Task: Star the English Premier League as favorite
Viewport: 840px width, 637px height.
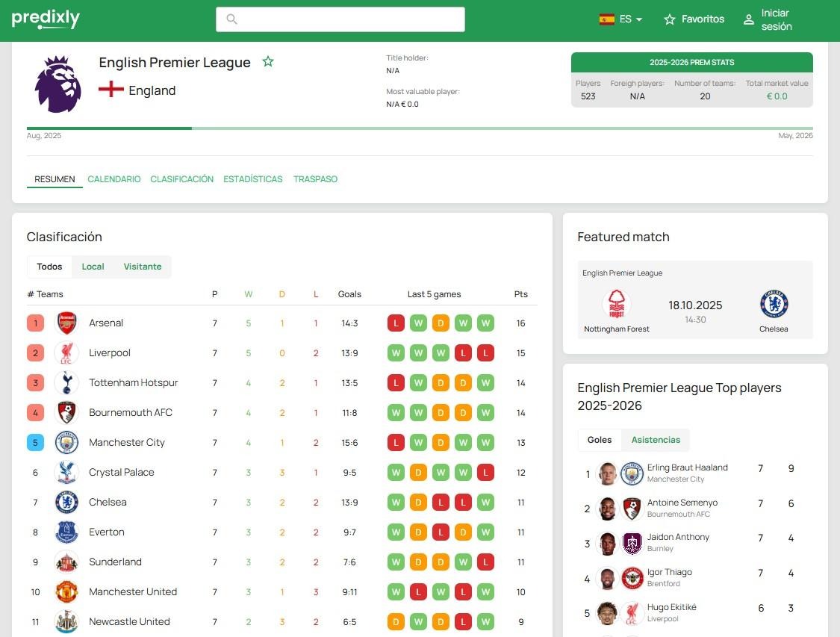Action: (x=268, y=62)
